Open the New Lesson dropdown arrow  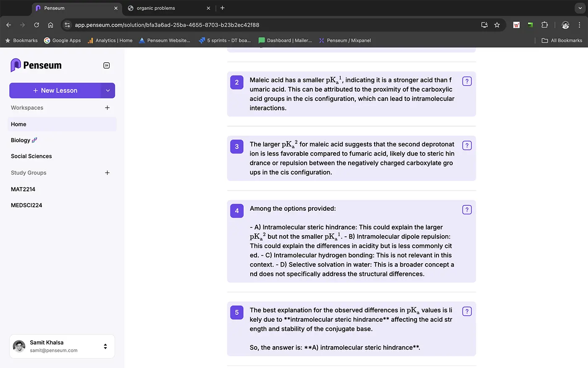pyautogui.click(x=108, y=90)
